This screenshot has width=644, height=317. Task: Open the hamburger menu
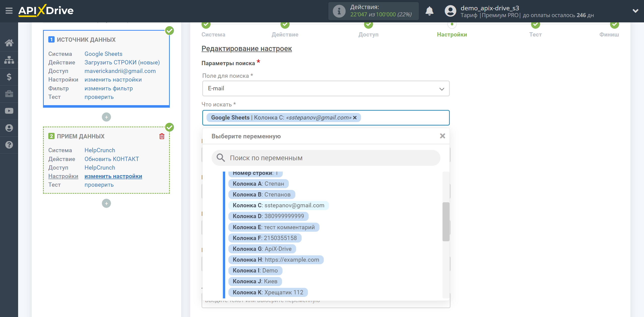tap(9, 11)
